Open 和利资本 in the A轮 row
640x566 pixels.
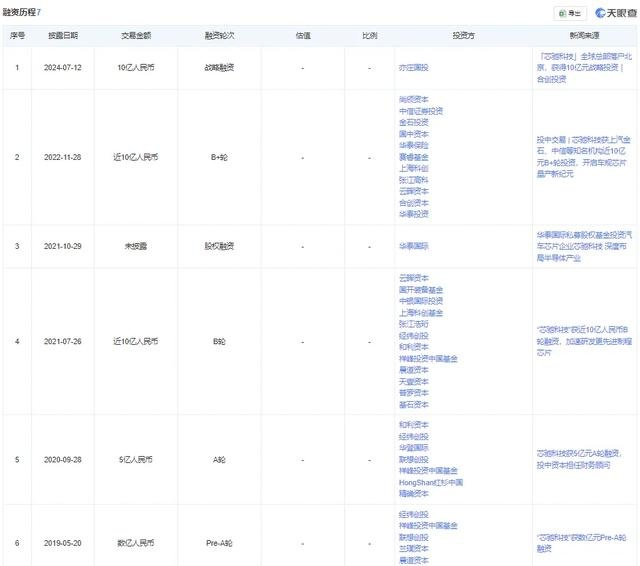(413, 425)
